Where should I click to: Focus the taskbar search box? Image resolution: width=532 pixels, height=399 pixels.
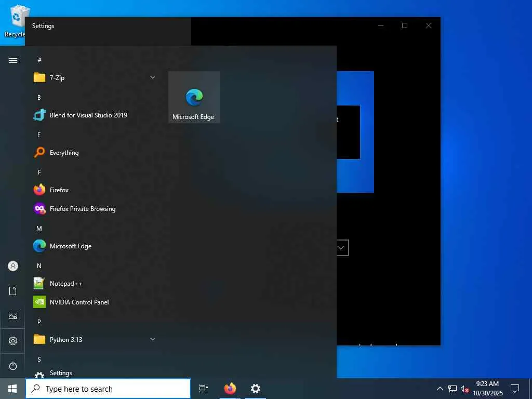click(x=108, y=389)
